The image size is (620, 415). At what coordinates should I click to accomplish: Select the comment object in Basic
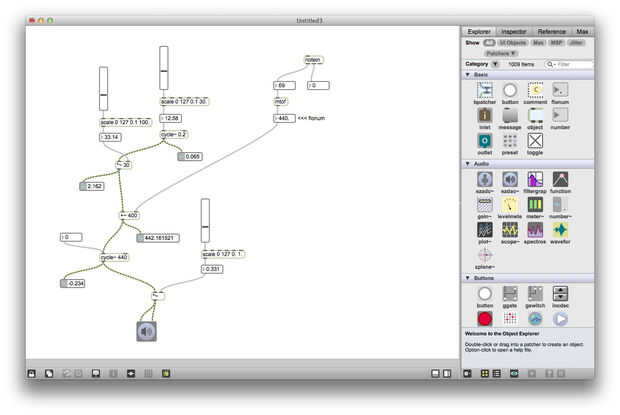point(535,90)
